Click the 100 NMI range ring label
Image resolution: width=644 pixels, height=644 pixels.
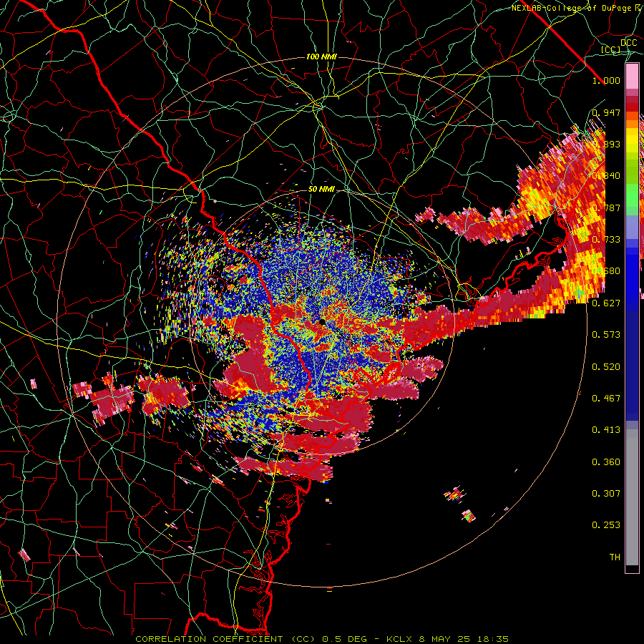[321, 57]
